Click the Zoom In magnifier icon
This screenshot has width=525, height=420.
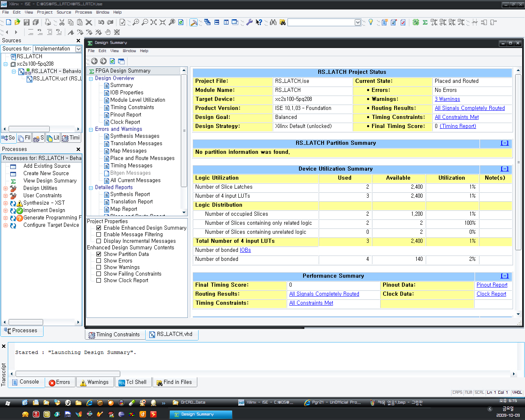point(136,22)
